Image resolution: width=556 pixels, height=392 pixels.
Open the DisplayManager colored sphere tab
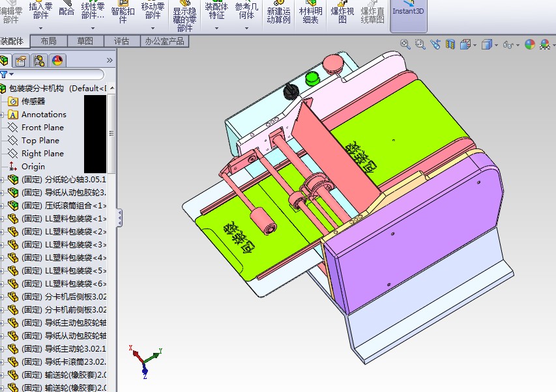click(x=57, y=61)
